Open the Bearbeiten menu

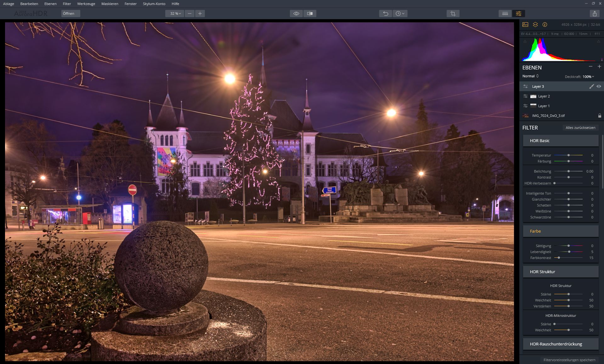tap(29, 4)
